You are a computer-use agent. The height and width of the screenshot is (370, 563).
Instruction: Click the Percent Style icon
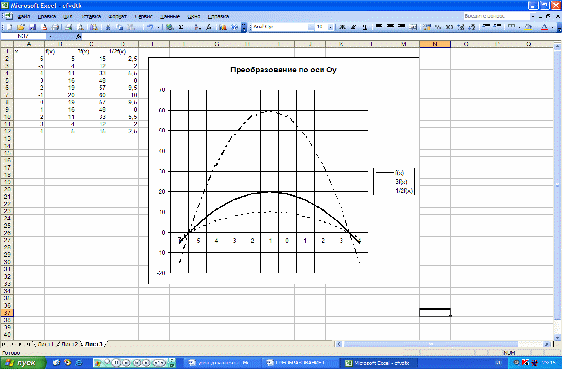point(438,27)
